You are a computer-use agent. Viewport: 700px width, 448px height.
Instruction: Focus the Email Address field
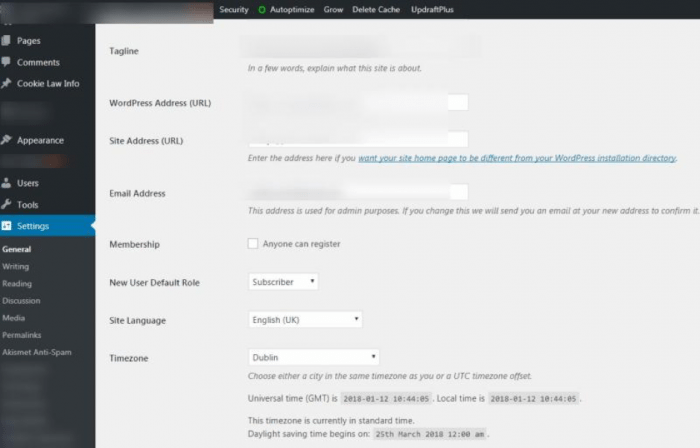[358, 192]
